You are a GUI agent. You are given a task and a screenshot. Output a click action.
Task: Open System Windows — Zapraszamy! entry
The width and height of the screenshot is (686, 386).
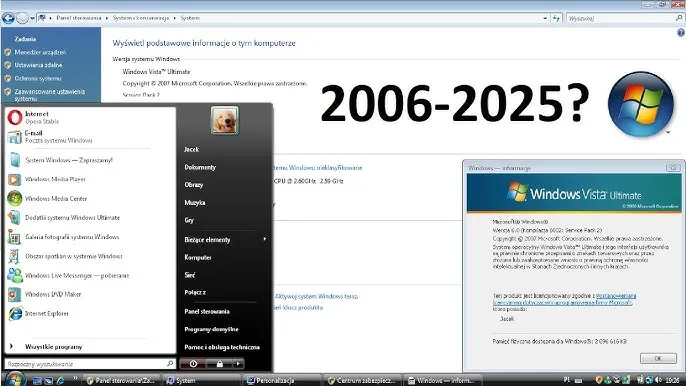[90, 160]
